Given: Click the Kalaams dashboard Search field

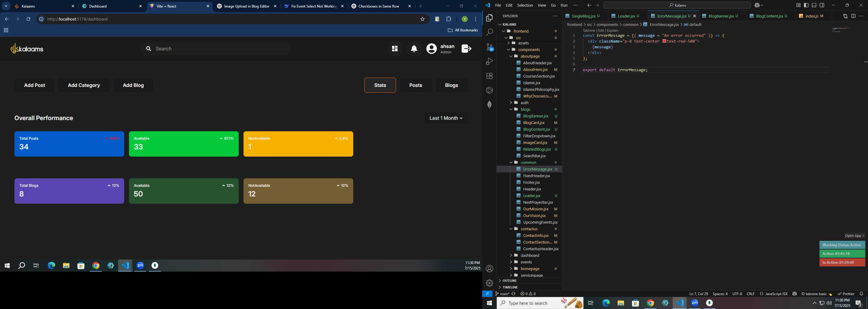Looking at the screenshot, I should pos(215,49).
